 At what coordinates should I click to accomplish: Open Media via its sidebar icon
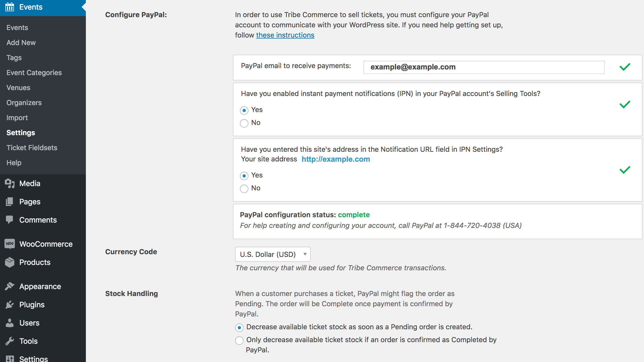pos(10,183)
